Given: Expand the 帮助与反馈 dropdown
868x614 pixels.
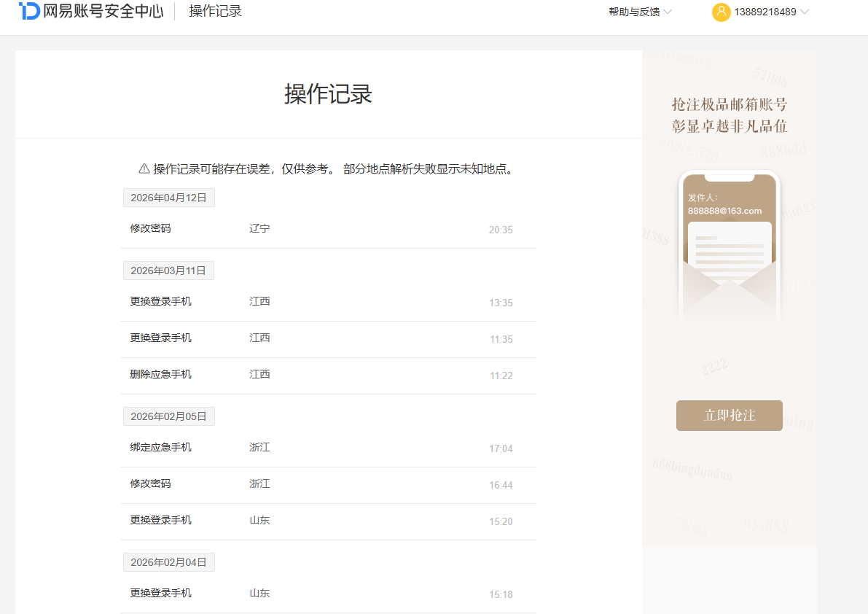Looking at the screenshot, I should pyautogui.click(x=640, y=12).
